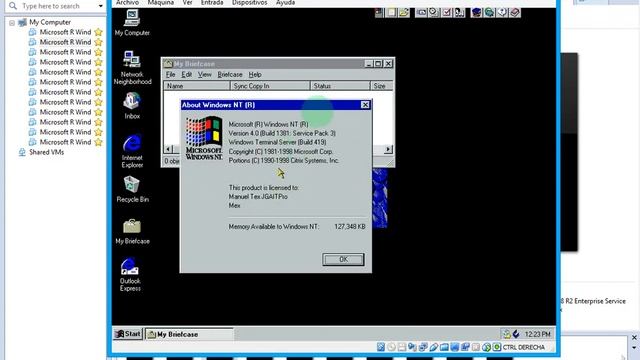Click the dark blue tray icon beside the clock
The height and width of the screenshot is (360, 640).
pyautogui.click(x=516, y=334)
